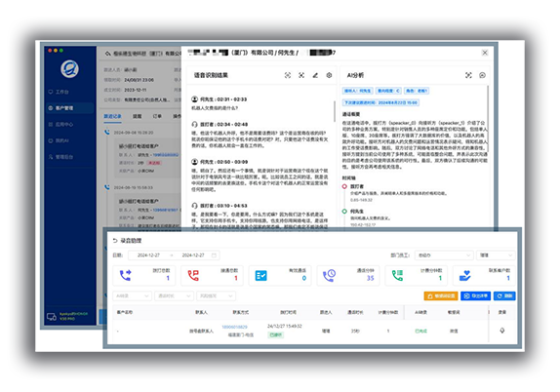Expand the AI结果 filter dropdown

point(132,296)
